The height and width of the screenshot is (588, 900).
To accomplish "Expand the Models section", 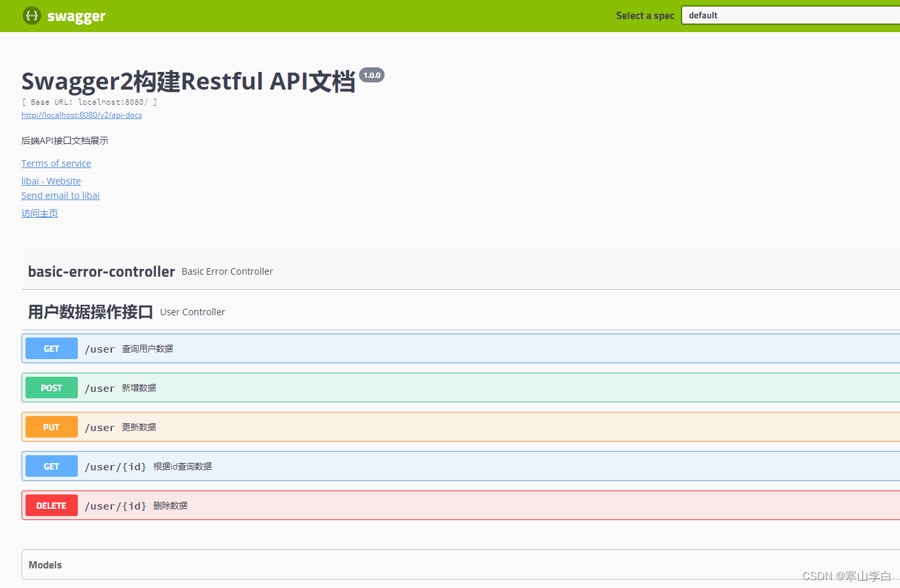I will (461, 564).
